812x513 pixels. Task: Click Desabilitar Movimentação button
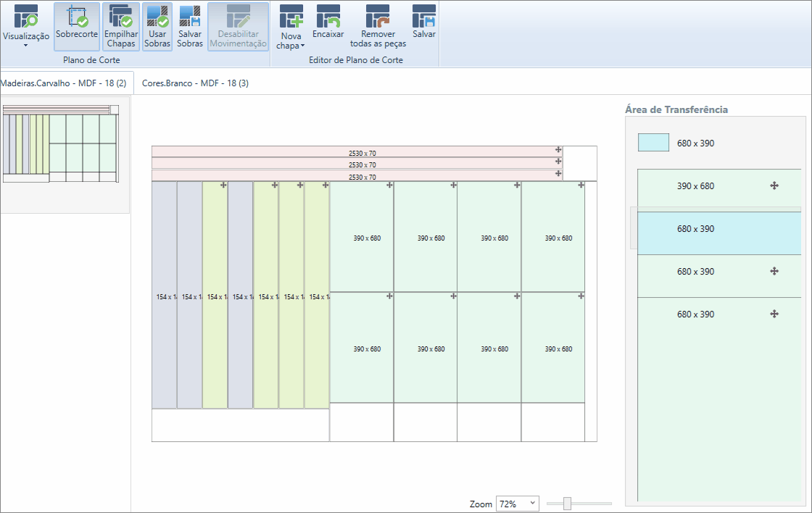[x=239, y=26]
